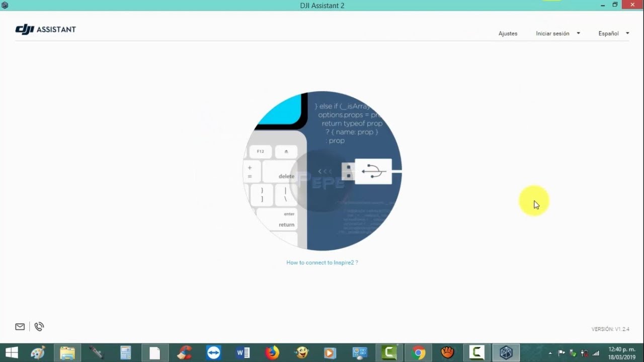
Task: Click the phone support icon
Action: (x=39, y=327)
